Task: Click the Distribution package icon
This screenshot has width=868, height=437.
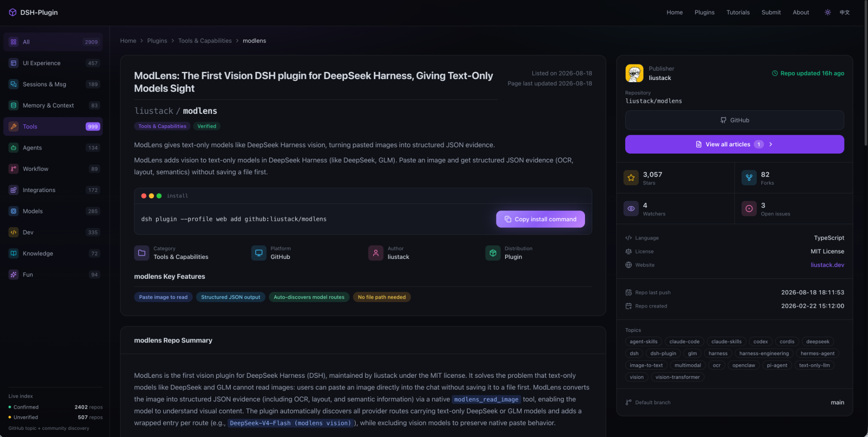Action: [x=493, y=253]
